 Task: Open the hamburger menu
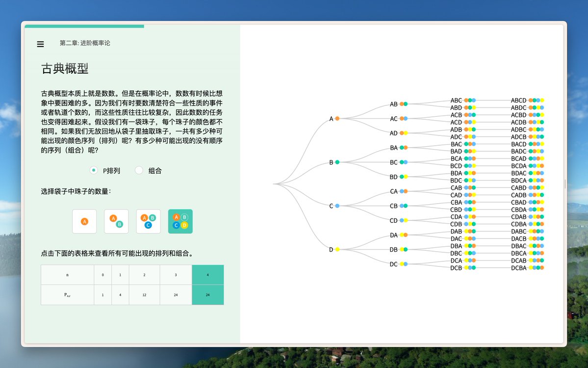tap(41, 44)
